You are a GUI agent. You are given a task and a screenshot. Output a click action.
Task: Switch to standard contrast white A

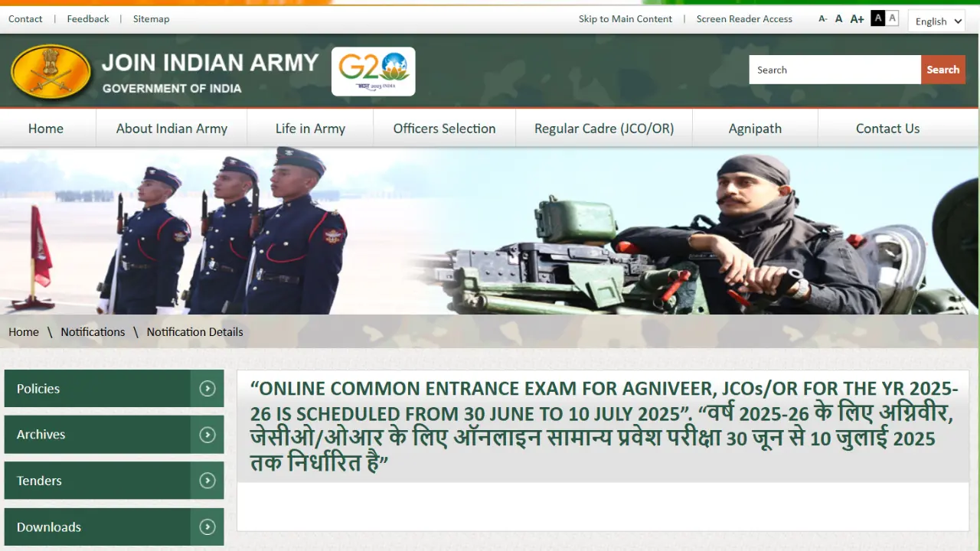[x=892, y=18]
